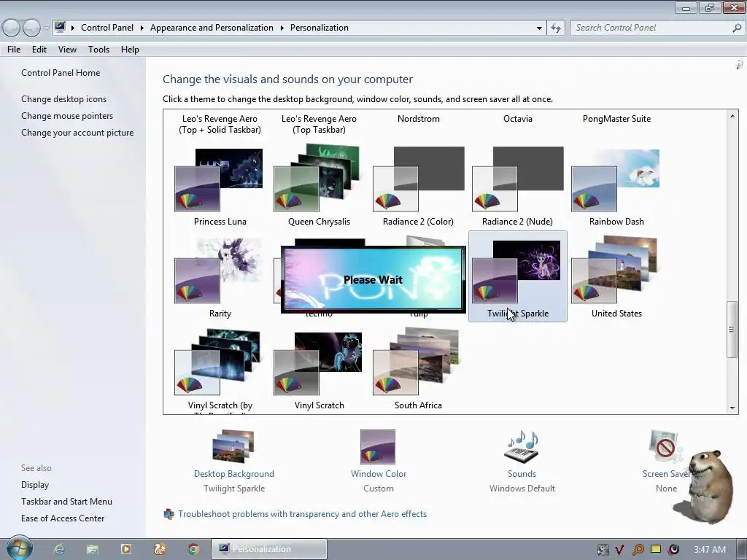Viewport: 747px width, 560px height.
Task: Choose the Rarity theme thumbnail
Action: (x=219, y=271)
